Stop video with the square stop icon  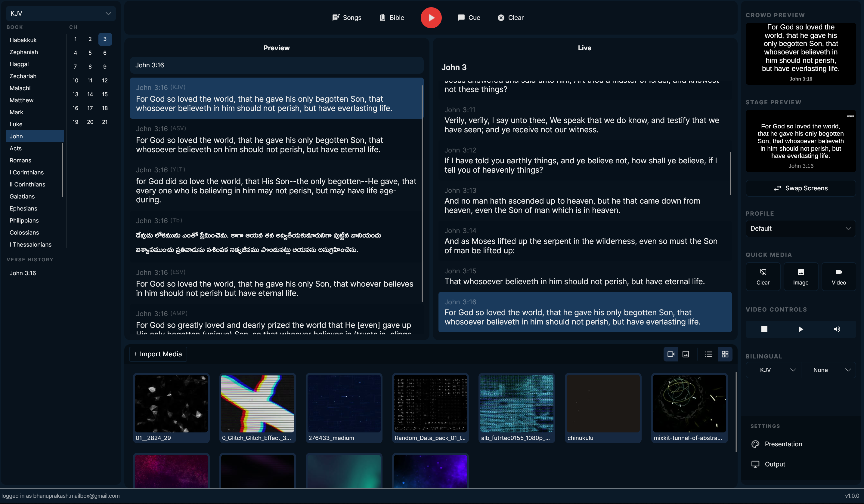[764, 329]
